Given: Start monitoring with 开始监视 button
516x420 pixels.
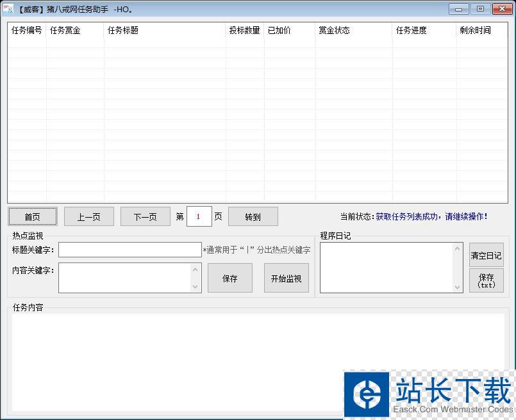Looking at the screenshot, I should tap(287, 278).
